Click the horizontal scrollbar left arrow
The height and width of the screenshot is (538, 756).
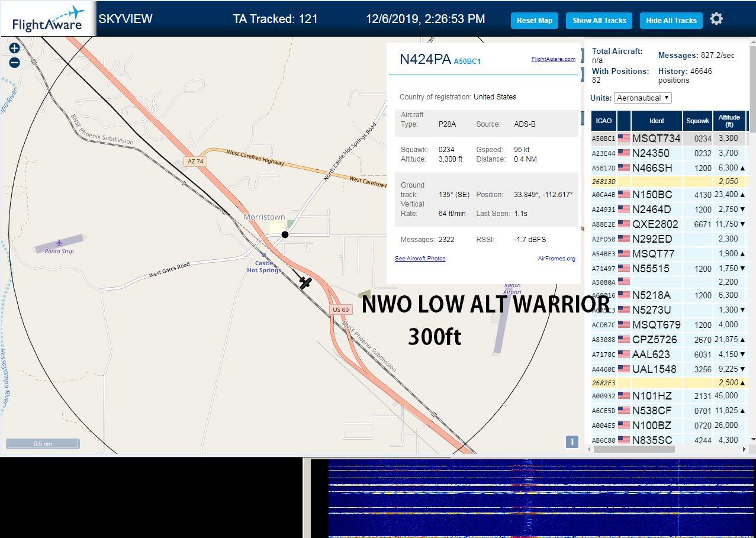(x=590, y=449)
